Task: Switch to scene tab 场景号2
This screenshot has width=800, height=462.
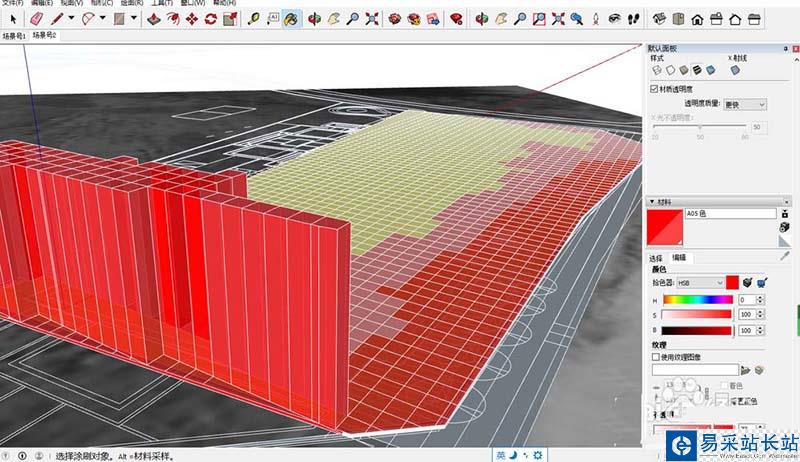Action: pyautogui.click(x=44, y=35)
